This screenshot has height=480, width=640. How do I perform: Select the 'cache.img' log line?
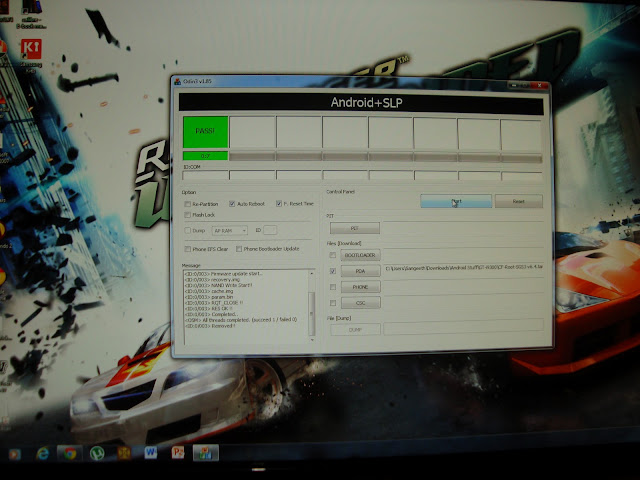[209, 291]
